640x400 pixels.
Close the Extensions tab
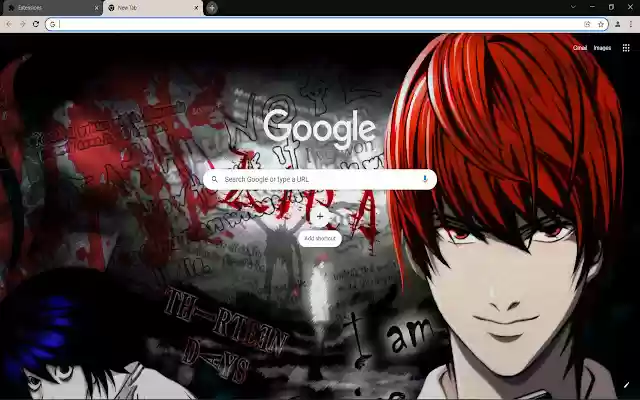point(96,8)
